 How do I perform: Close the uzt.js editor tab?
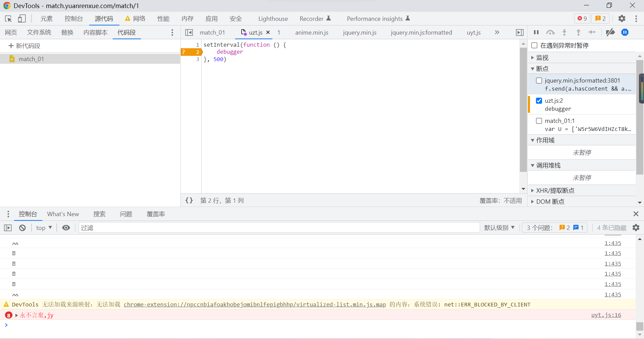(x=268, y=33)
